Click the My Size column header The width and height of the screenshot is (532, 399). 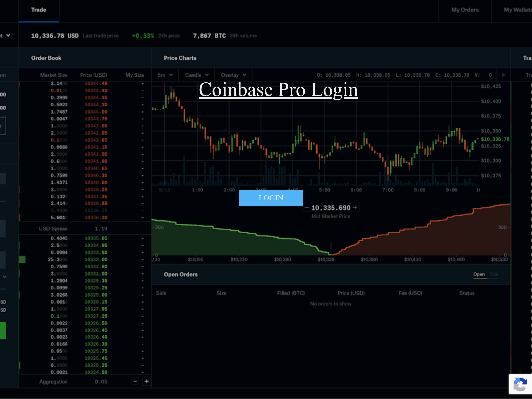point(135,75)
